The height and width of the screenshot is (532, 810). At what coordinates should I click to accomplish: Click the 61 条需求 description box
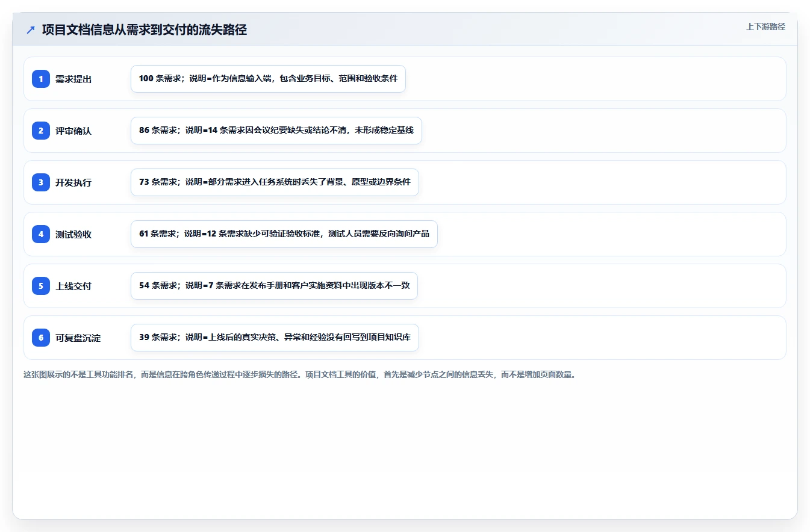coord(284,234)
